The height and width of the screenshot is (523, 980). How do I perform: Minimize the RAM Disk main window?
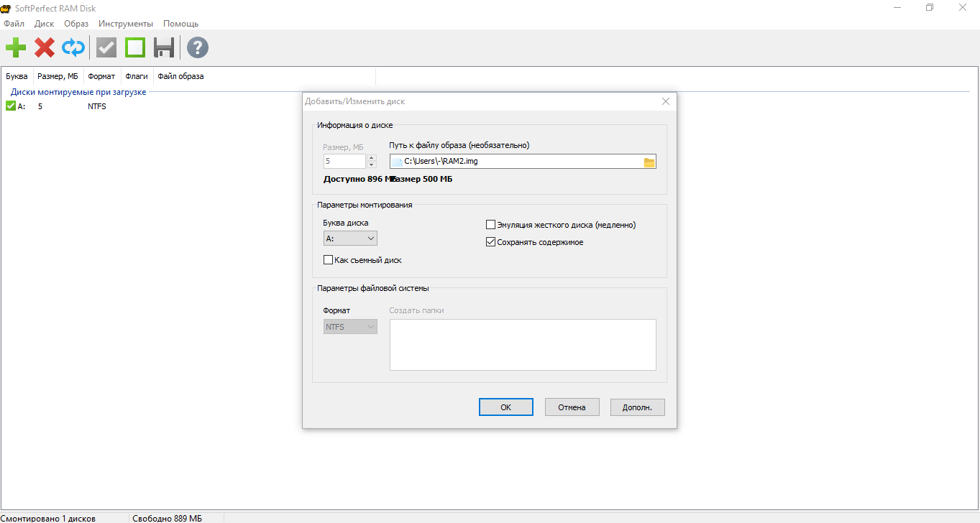point(897,6)
